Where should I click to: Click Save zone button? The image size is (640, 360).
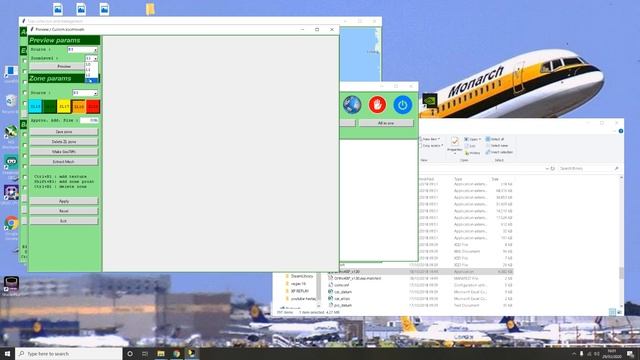tap(64, 132)
